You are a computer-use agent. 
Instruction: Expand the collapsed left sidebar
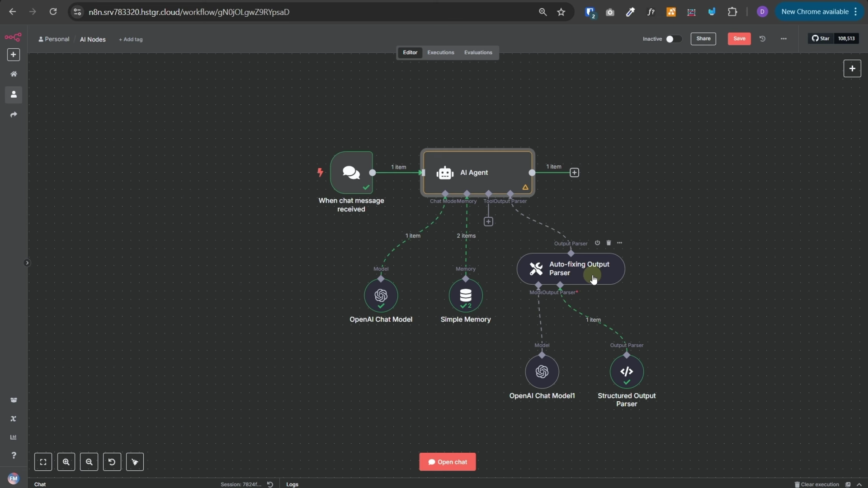27,263
